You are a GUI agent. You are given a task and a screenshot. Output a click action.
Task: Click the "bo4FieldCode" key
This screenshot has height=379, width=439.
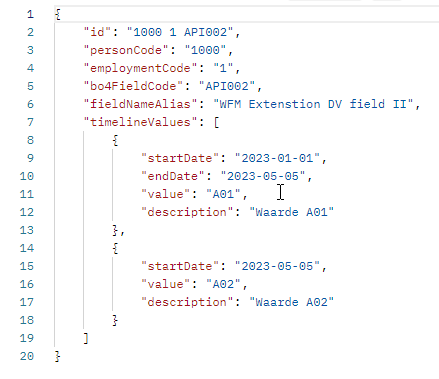133,86
